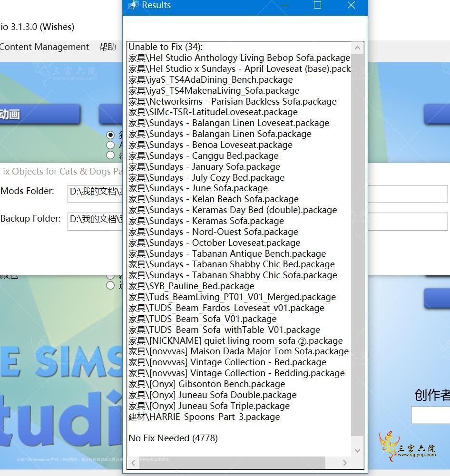Image resolution: width=450 pixels, height=476 pixels.
Task: Click 'TUDS_Beam_Sofa_V01.package' line
Action: 203,319
